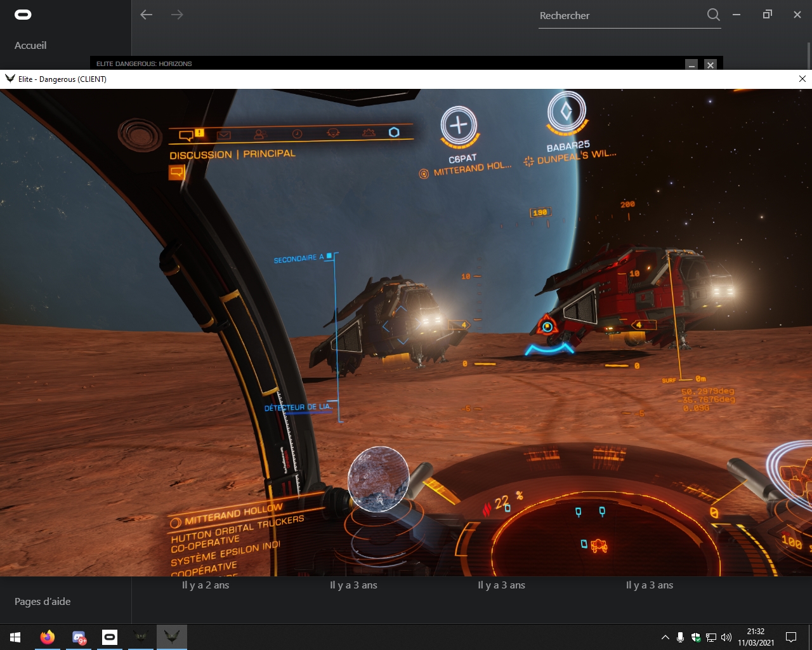Click the Oculus logo in the sidebar
The width and height of the screenshot is (812, 650).
(23, 15)
